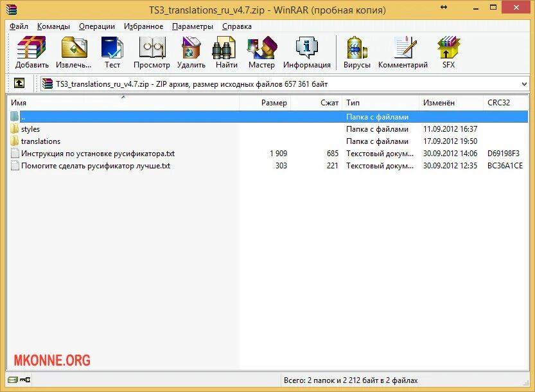Click the key password icon in status bar
The width and height of the screenshot is (535, 392).
click(x=25, y=380)
